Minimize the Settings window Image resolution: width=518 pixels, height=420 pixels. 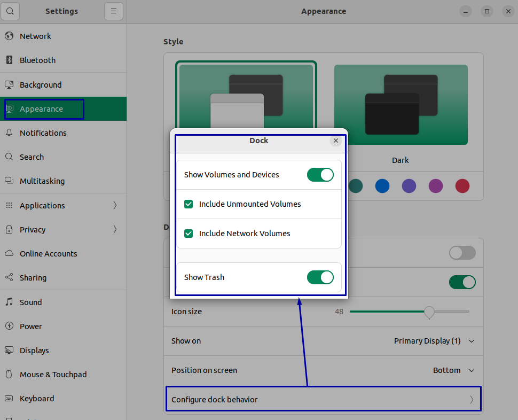(x=466, y=11)
